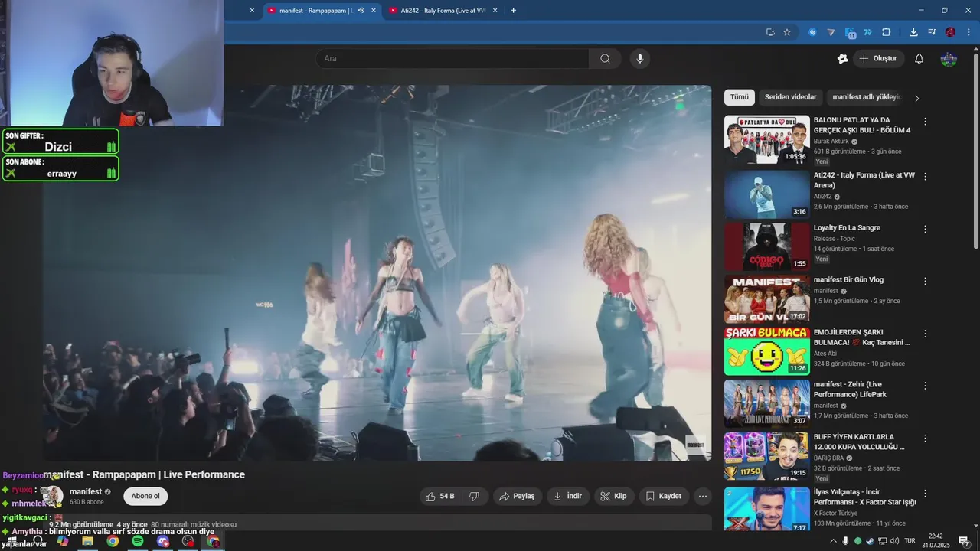Play the BALONU PATLAT YA DA thumbnail
This screenshot has width=980, height=551.
click(x=767, y=139)
